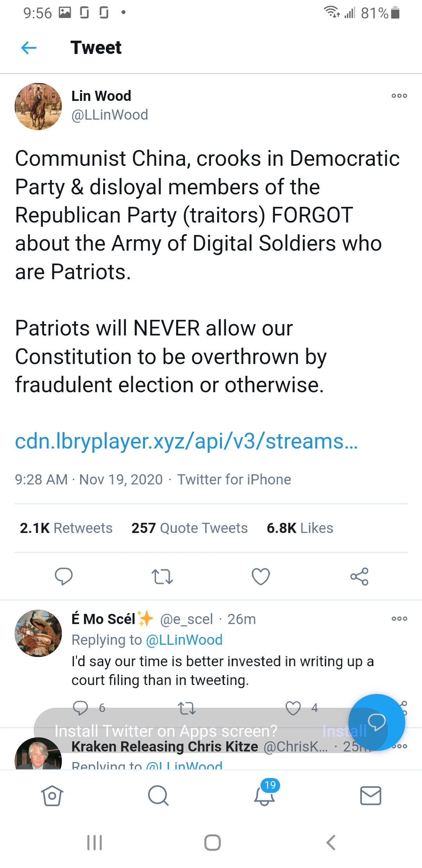This screenshot has width=422, height=868.
Task: Open more options on É Mo Scél's reply
Action: 399,619
